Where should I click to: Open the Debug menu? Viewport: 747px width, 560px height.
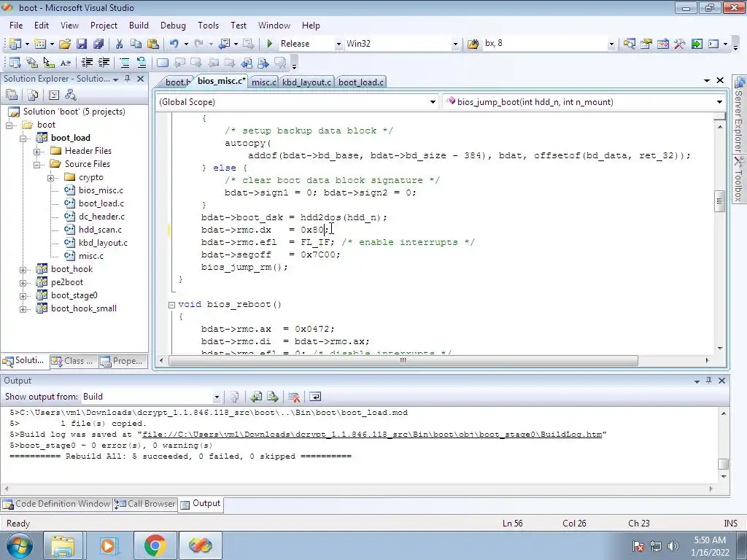[x=173, y=26]
